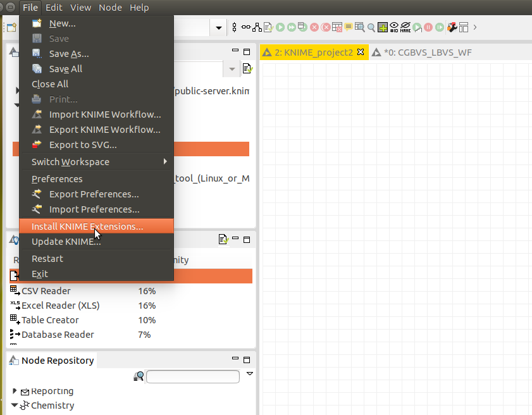
Task: Click the resume loop execution icon
Action: click(x=440, y=27)
